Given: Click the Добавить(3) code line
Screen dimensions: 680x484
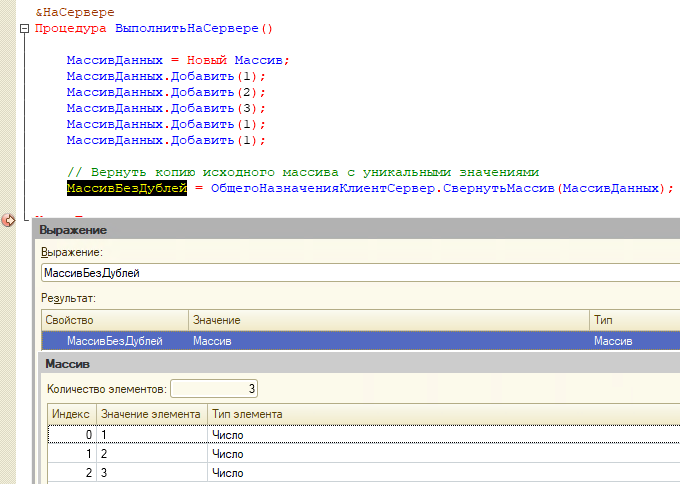Looking at the screenshot, I should point(166,108).
